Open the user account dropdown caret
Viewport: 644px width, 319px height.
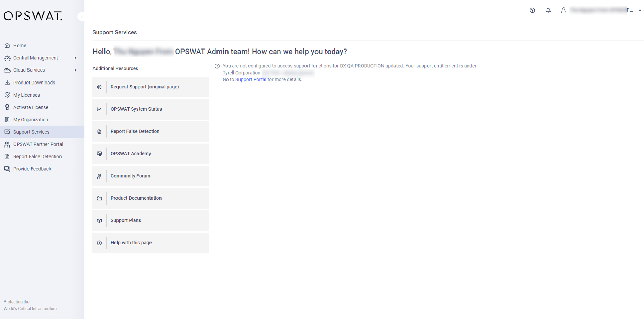pyautogui.click(x=640, y=10)
